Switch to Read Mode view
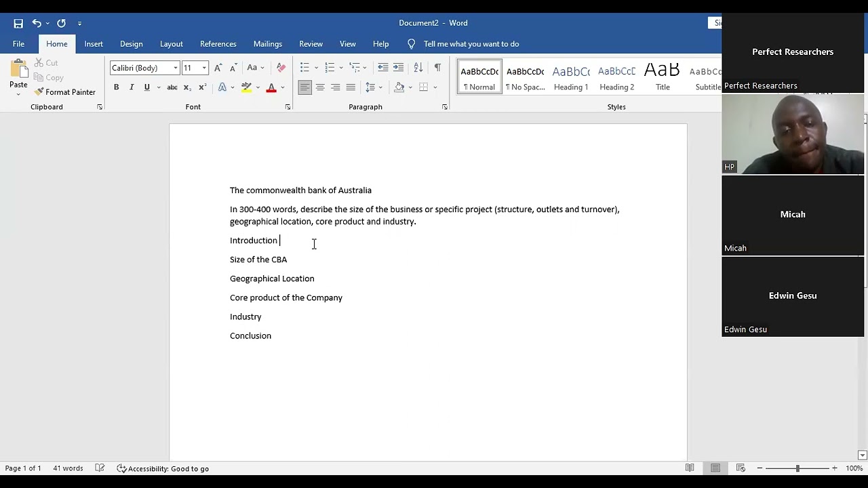Viewport: 868px width, 488px height. coord(690,468)
